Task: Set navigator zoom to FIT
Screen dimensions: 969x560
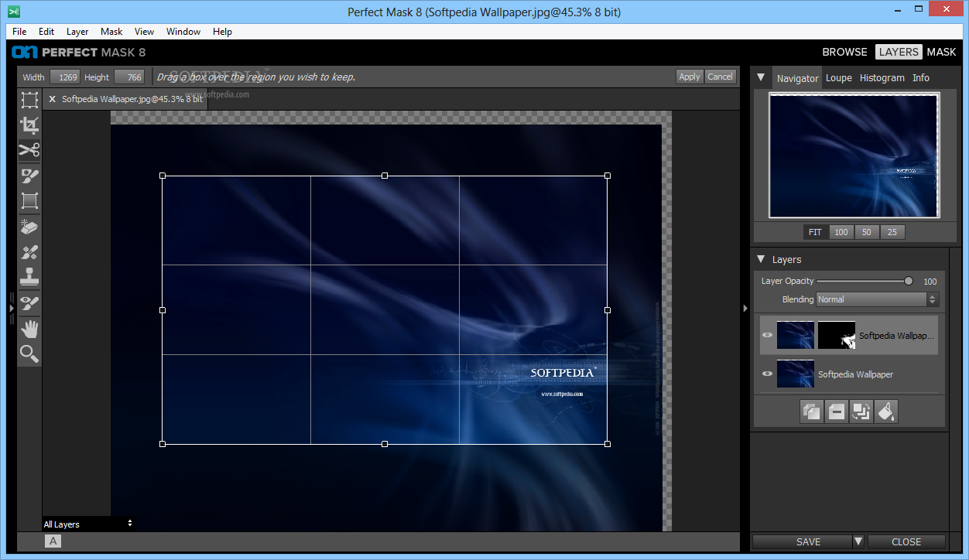Action: (815, 232)
